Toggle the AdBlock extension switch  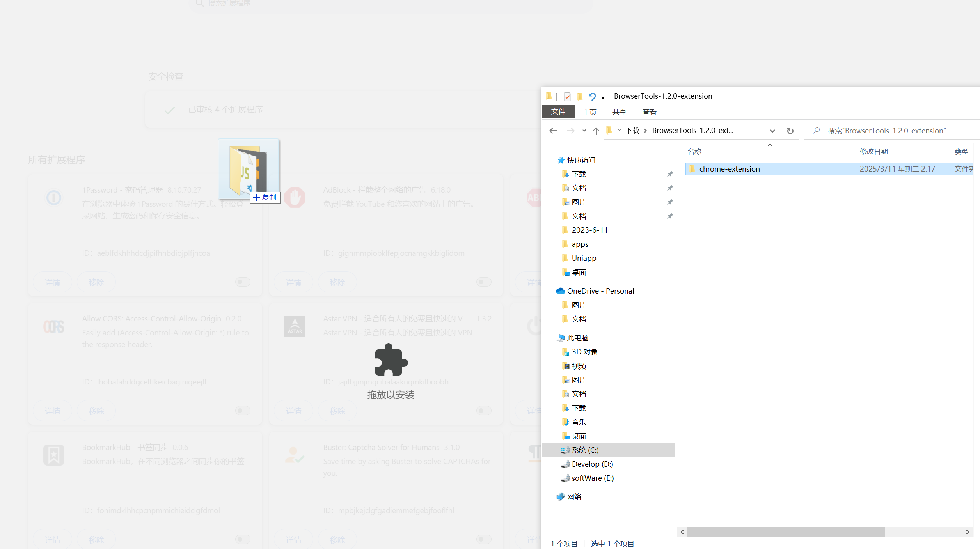[x=484, y=282]
